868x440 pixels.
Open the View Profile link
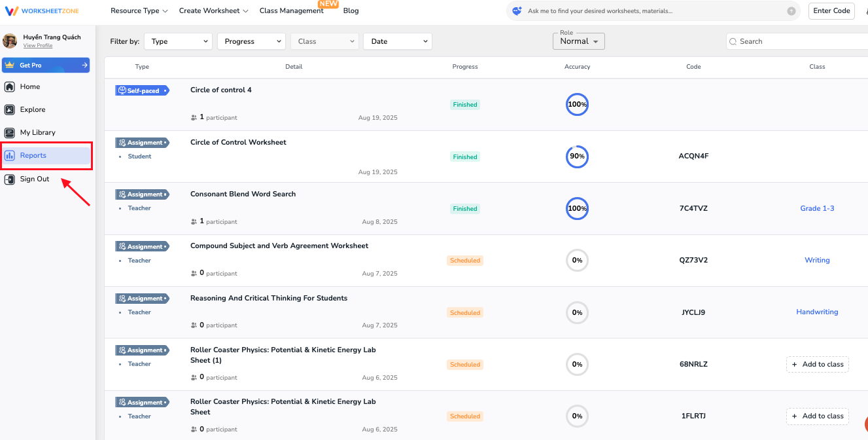pos(38,46)
